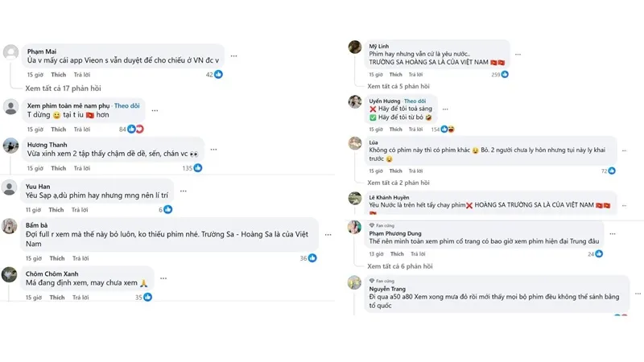644x362 pixels.
Task: Click the Theo dõi link next to Uyển Hương
Action: pyautogui.click(x=415, y=101)
